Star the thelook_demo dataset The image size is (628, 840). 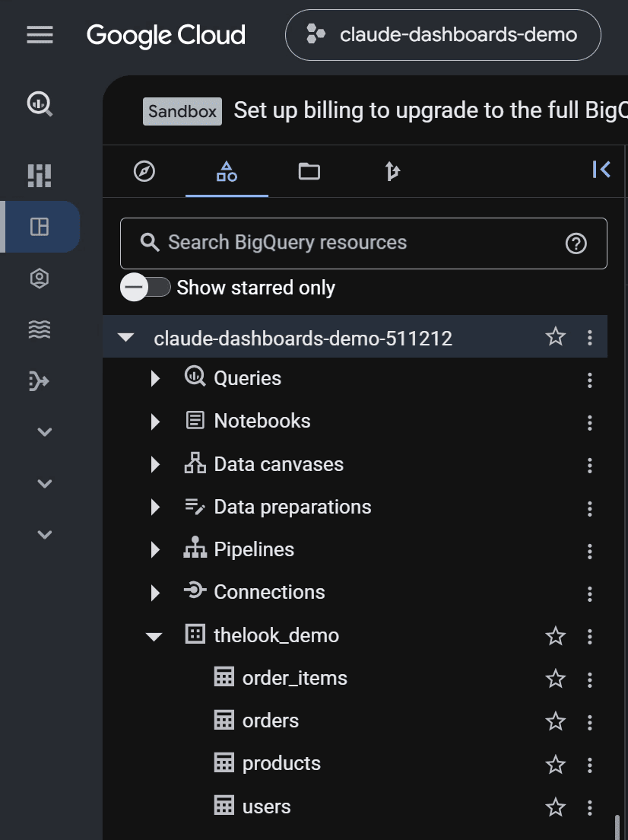[555, 636]
